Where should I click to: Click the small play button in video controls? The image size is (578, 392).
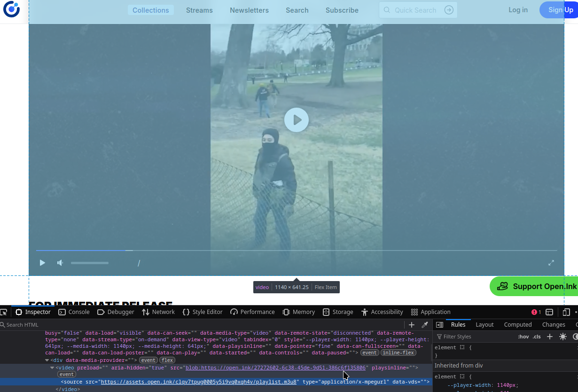(42, 263)
